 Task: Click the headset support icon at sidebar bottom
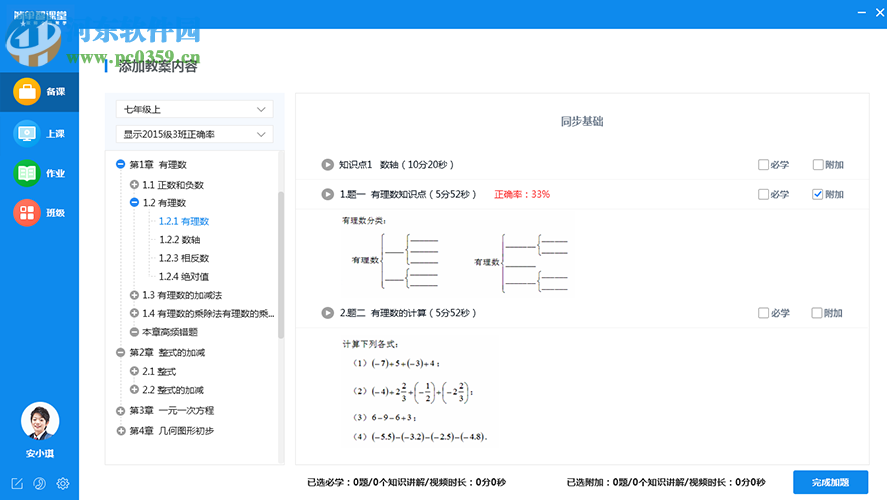40,484
